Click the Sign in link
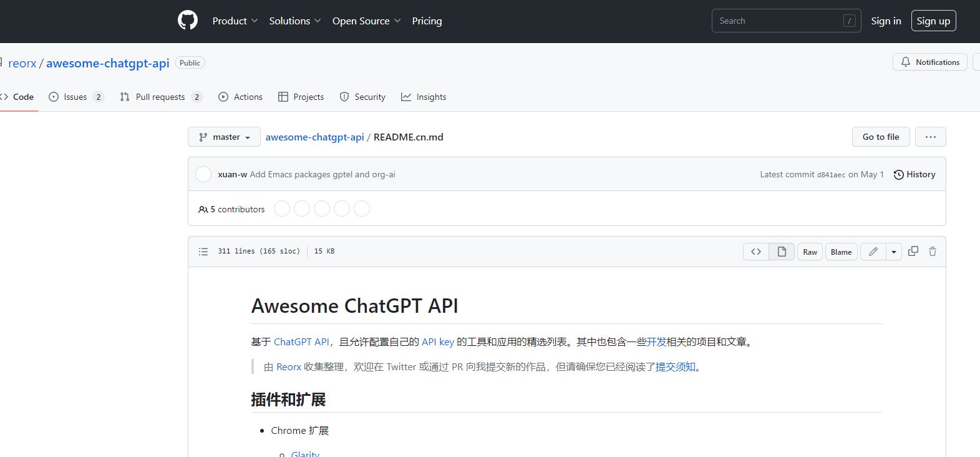This screenshot has height=457, width=980. click(886, 21)
